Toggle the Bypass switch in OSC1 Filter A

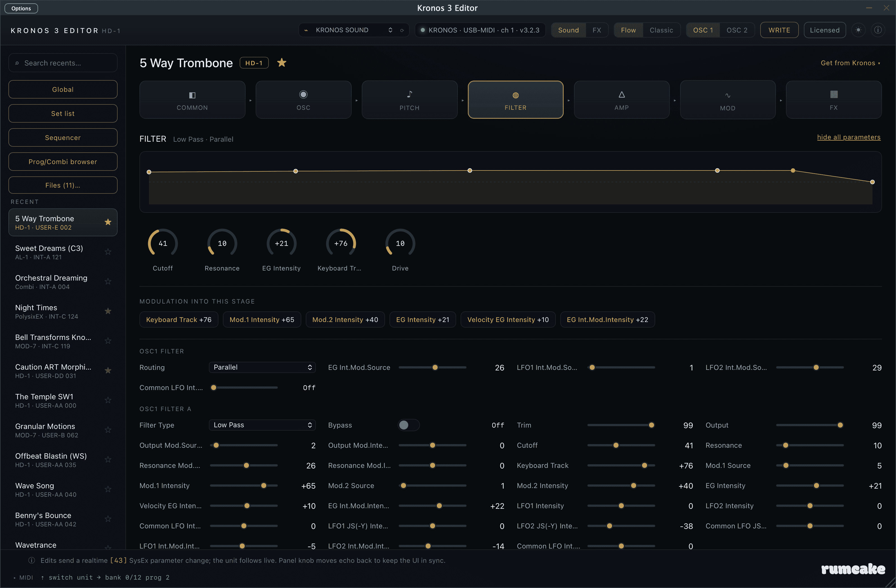click(x=409, y=425)
